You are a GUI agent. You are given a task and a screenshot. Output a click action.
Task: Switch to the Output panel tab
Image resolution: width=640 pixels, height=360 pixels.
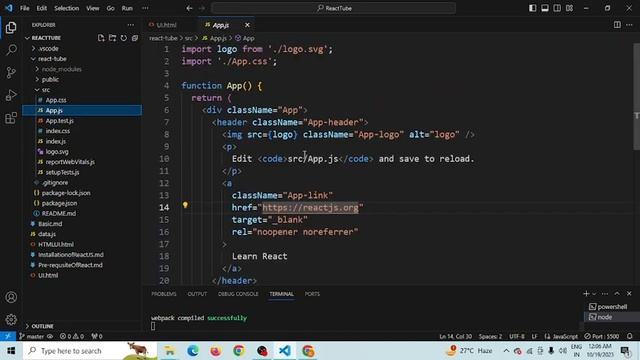(197, 294)
